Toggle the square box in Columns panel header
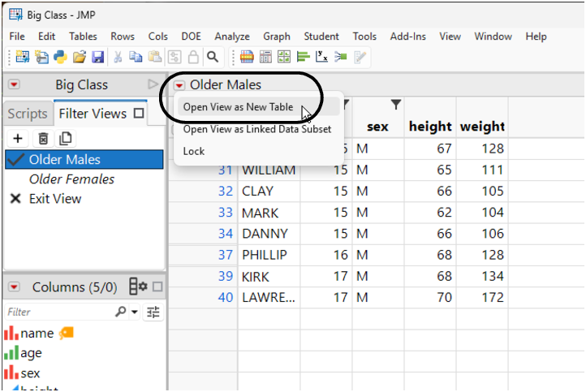The image size is (586, 392). (157, 286)
